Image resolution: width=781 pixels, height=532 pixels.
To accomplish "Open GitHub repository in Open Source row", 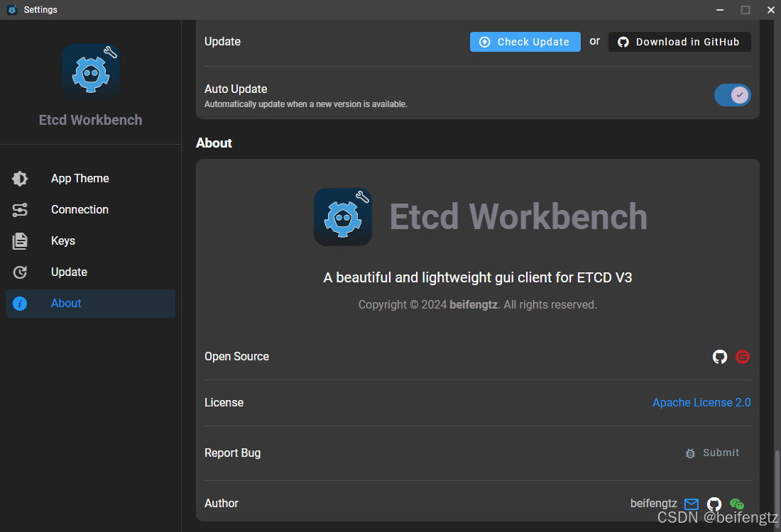I will pyautogui.click(x=720, y=357).
